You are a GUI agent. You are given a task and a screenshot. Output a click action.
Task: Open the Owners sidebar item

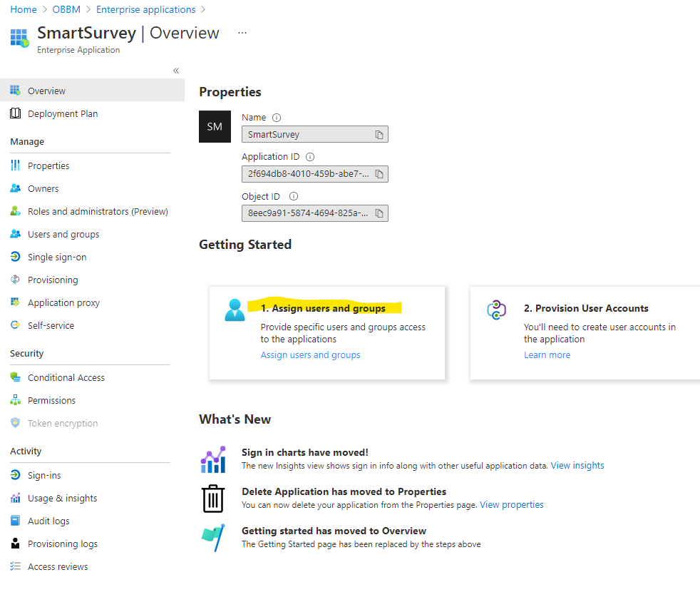[43, 188]
